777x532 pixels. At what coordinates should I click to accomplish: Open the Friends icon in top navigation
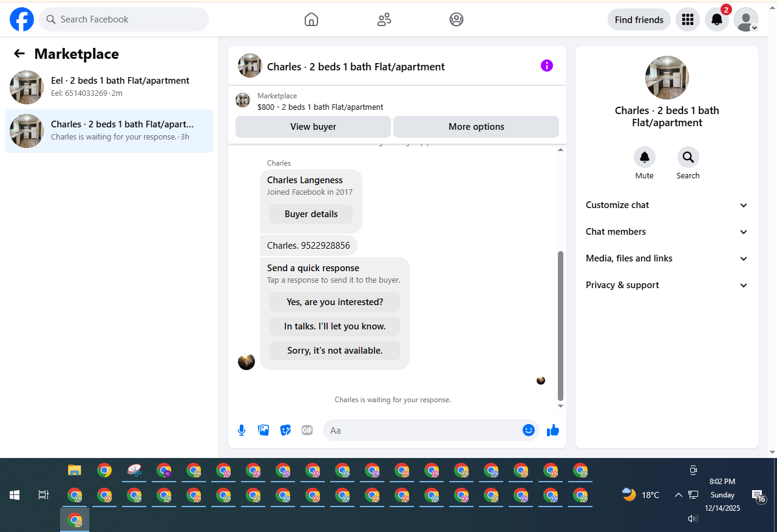pos(384,19)
